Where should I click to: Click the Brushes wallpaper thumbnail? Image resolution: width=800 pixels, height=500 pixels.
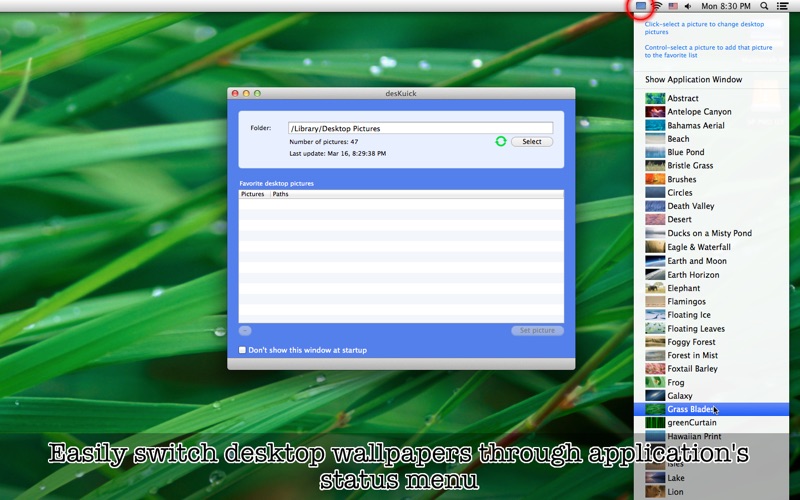click(655, 179)
